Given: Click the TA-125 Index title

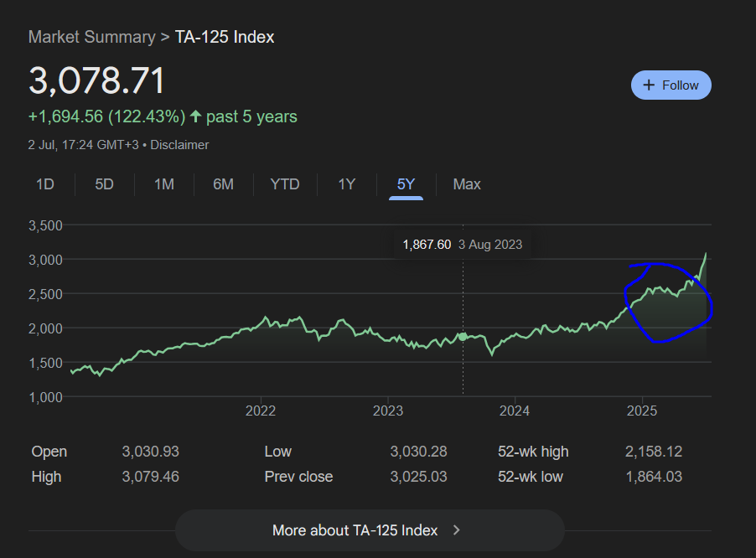Looking at the screenshot, I should point(224,37).
